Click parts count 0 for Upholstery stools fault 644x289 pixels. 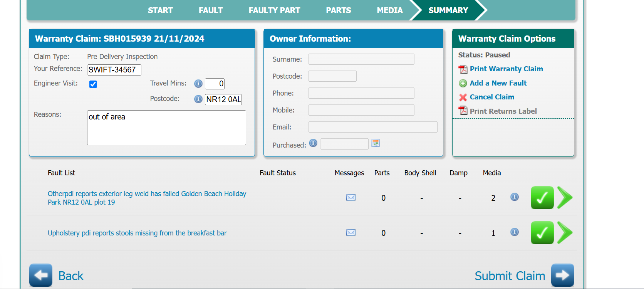(x=384, y=233)
